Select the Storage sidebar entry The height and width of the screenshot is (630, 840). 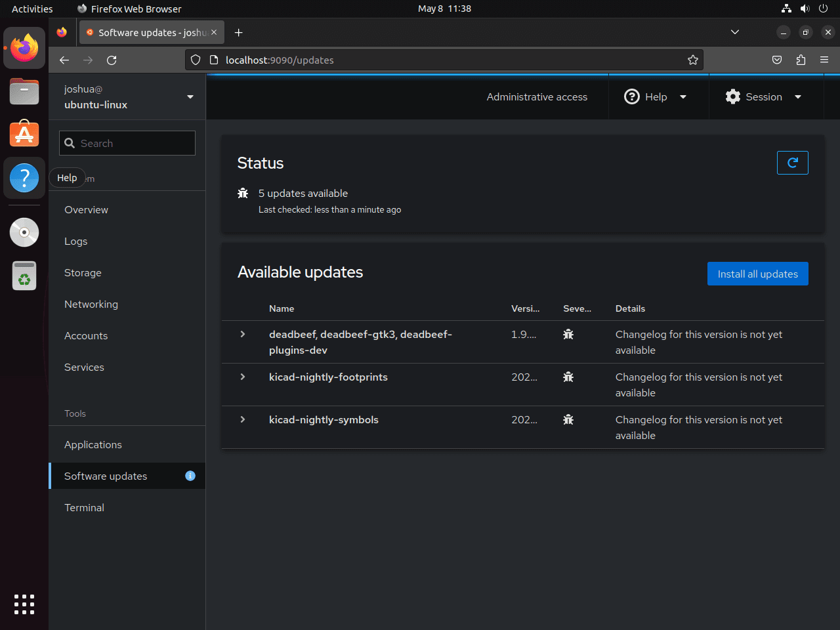[83, 272]
